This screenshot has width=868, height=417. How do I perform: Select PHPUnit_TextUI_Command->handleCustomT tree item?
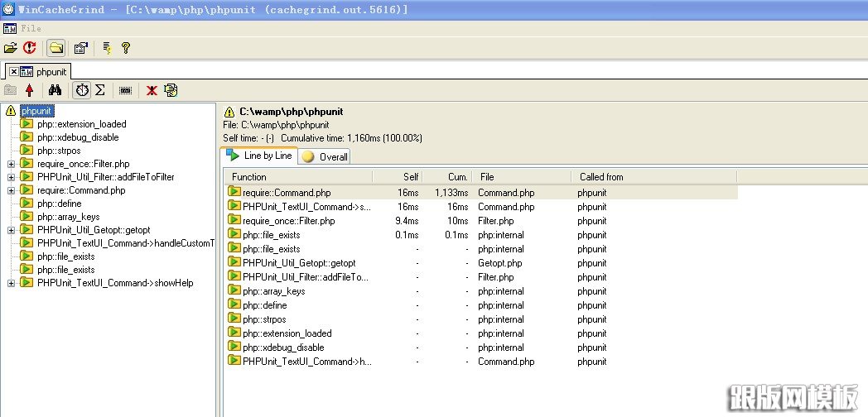(126, 243)
